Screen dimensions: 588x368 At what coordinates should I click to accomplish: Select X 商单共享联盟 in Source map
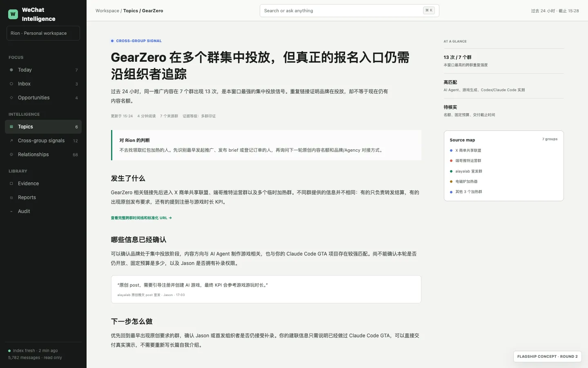(x=468, y=150)
